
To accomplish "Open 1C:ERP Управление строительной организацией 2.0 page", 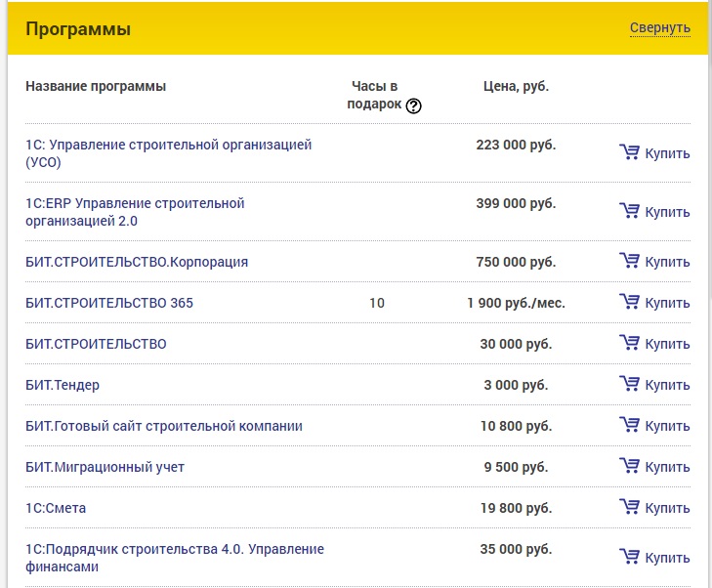I will [135, 212].
